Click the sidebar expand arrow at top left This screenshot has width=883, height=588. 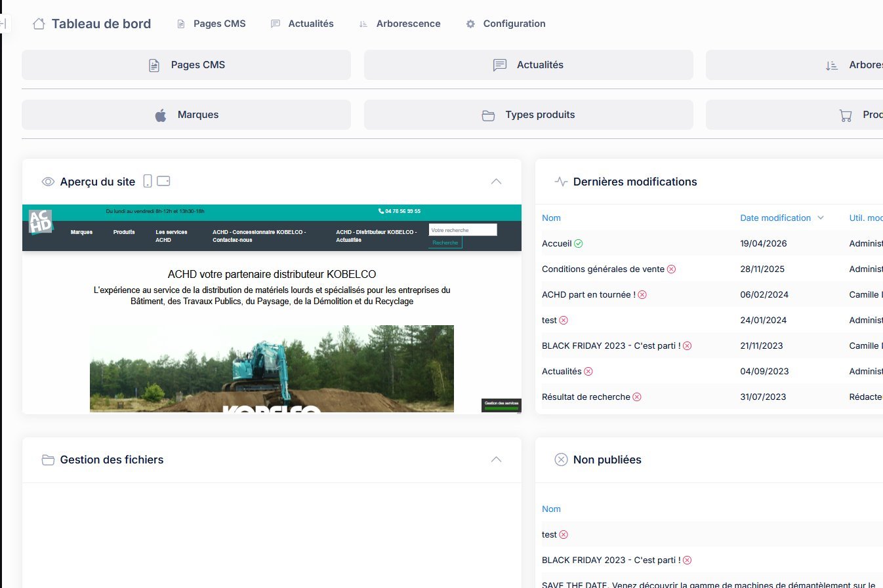(3, 24)
